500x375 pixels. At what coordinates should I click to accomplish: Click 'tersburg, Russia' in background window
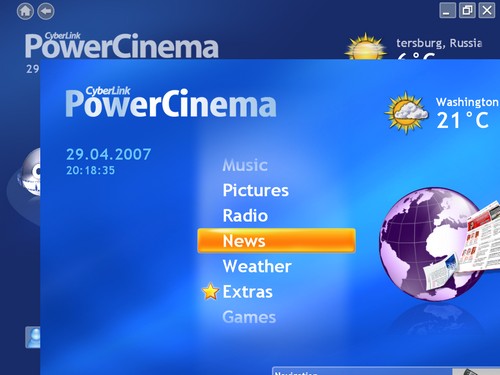439,43
